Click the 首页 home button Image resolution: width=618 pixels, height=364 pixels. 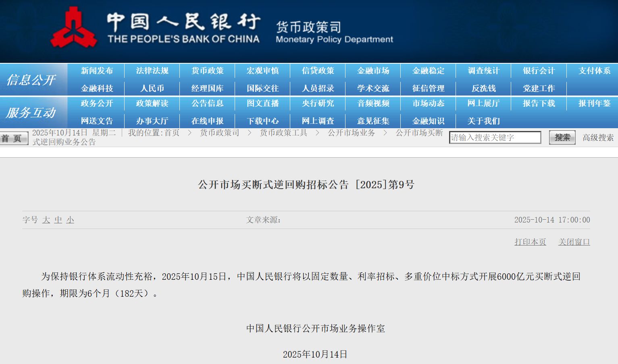[14, 138]
